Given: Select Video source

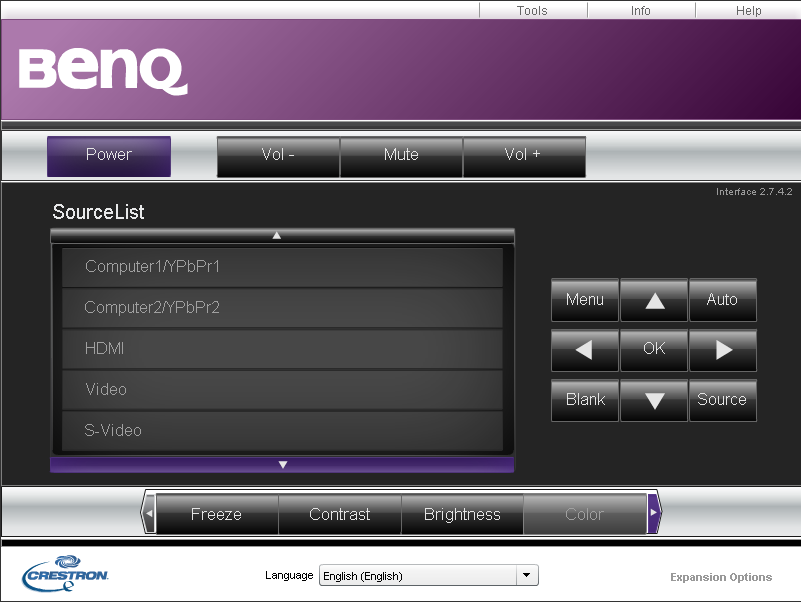Looking at the screenshot, I should (x=282, y=390).
